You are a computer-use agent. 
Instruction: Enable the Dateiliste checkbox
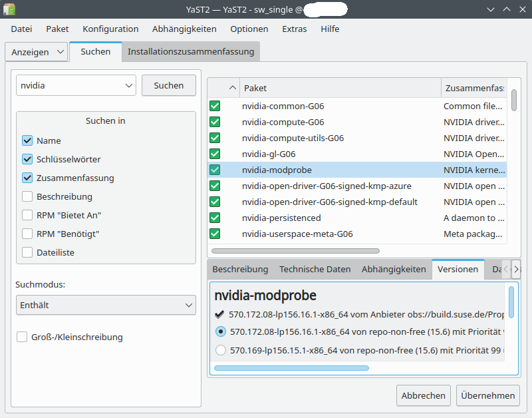[27, 253]
